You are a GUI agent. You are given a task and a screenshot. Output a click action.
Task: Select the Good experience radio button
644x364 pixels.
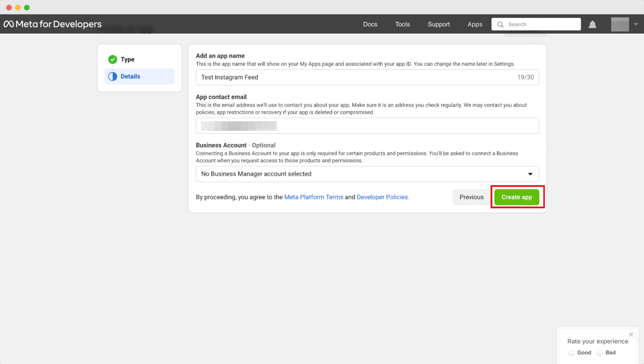572,353
